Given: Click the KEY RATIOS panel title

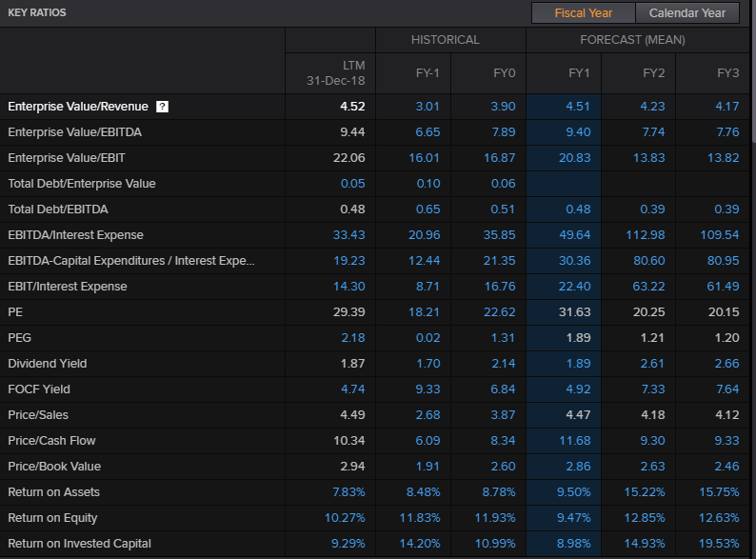Looking at the screenshot, I should click(x=37, y=13).
